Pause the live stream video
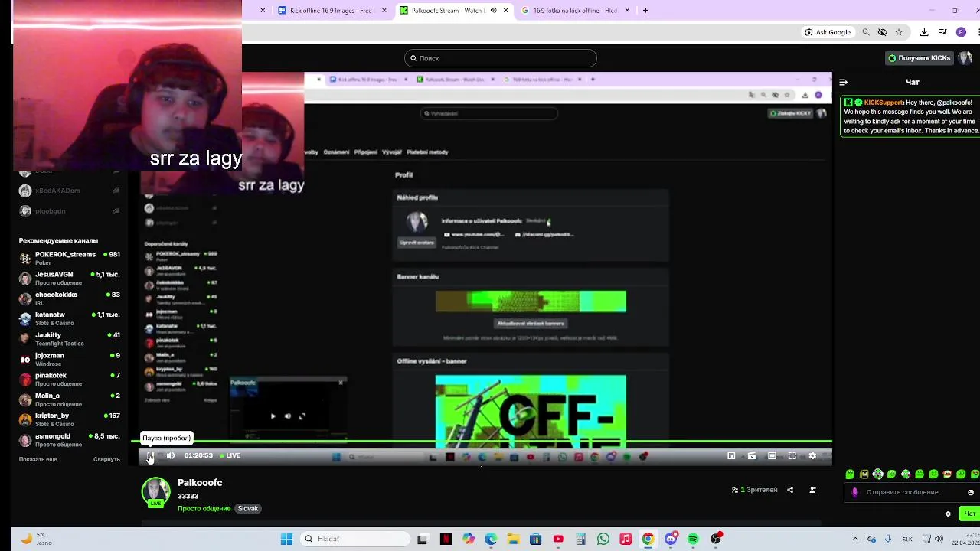This screenshot has width=980, height=551. coord(150,456)
